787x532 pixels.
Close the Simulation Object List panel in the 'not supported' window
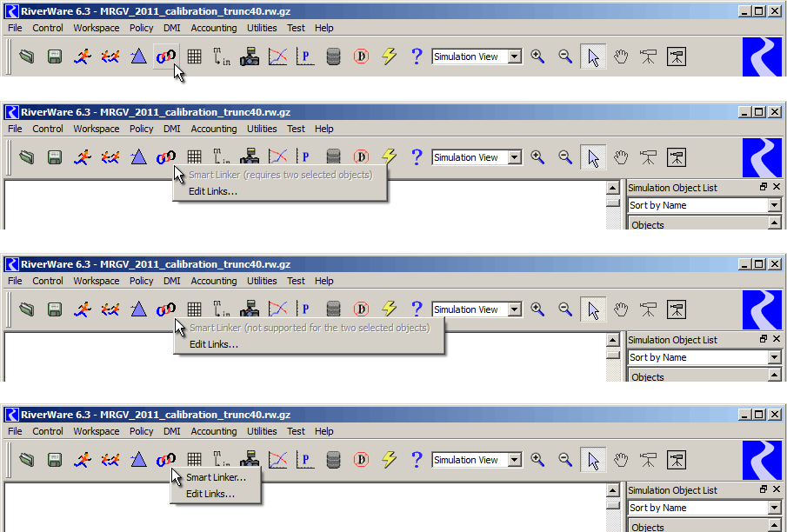pos(777,339)
